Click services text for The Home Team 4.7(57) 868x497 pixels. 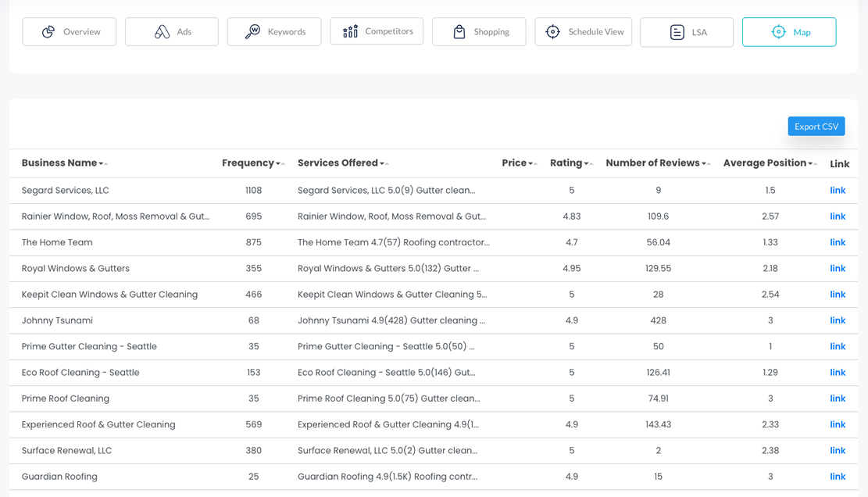tap(394, 242)
